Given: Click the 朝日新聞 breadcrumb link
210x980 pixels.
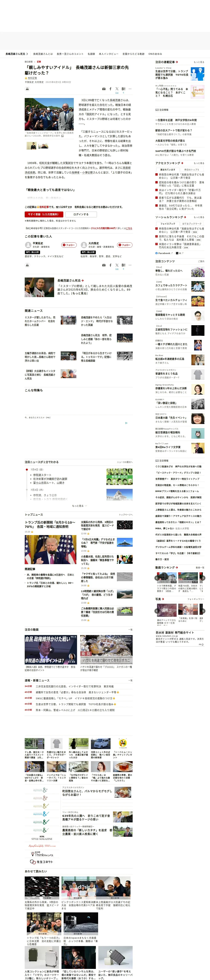Looking at the screenshot, I should click(29, 62).
